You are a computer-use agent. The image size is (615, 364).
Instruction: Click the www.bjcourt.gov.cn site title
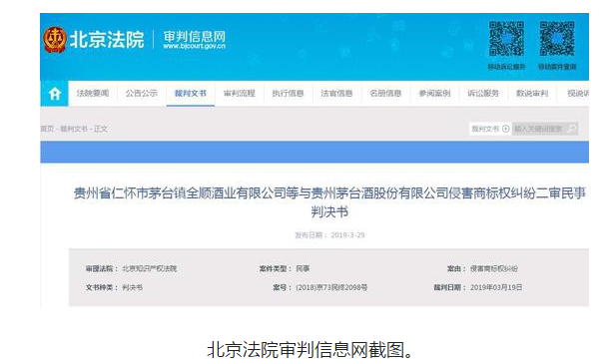click(194, 46)
